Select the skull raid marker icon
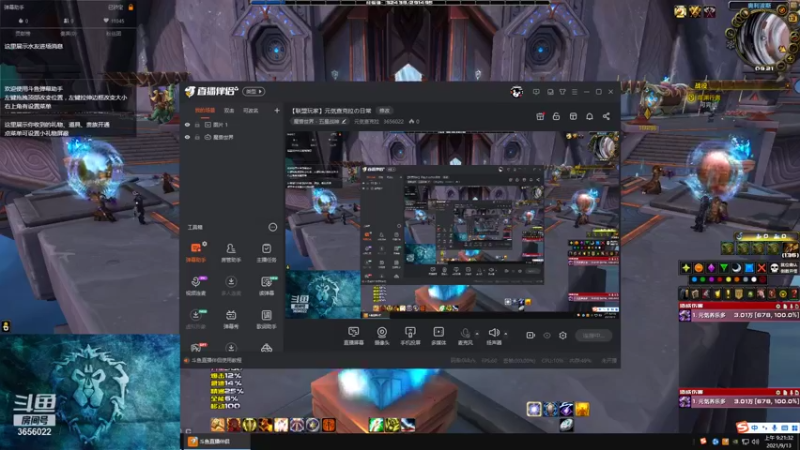The image size is (800, 450). [x=774, y=268]
